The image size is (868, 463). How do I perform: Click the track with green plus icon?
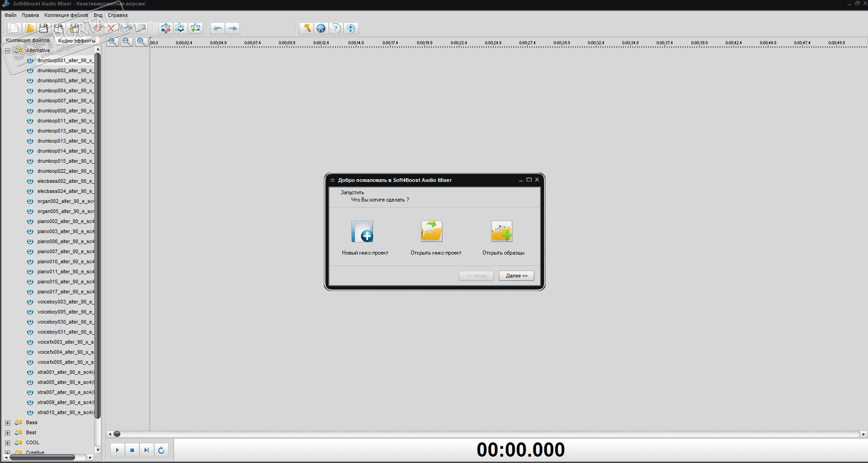click(x=140, y=28)
